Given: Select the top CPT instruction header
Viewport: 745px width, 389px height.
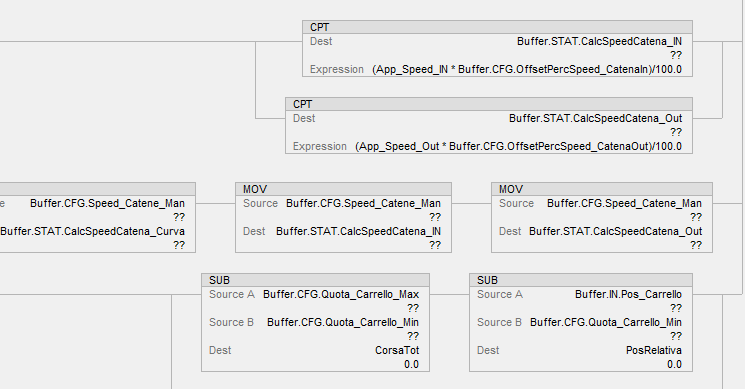Looking at the screenshot, I should coord(497,27).
